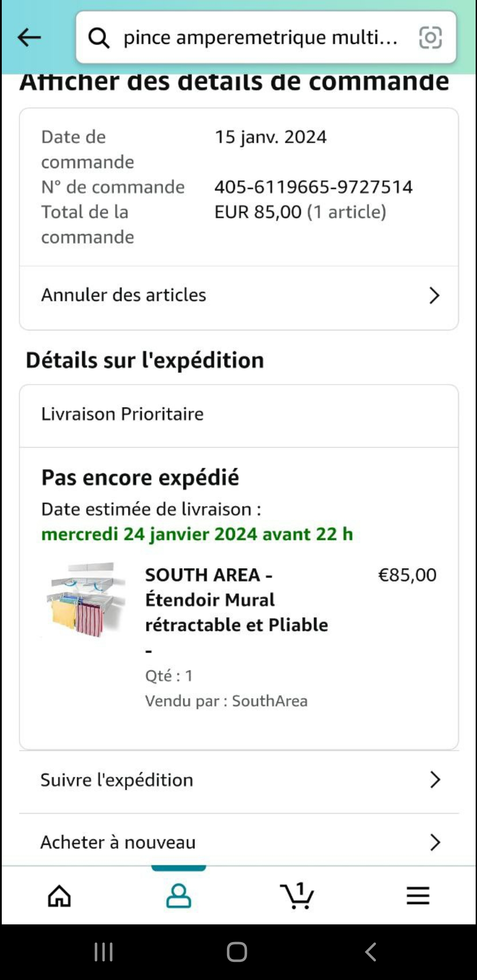Open the hamburger menu icon
The height and width of the screenshot is (980, 477).
click(x=418, y=896)
